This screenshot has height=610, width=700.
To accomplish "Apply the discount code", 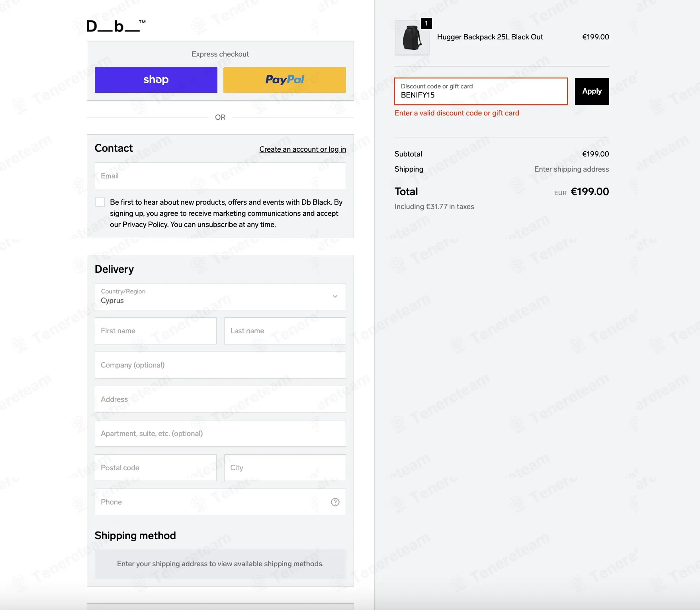I will (592, 91).
